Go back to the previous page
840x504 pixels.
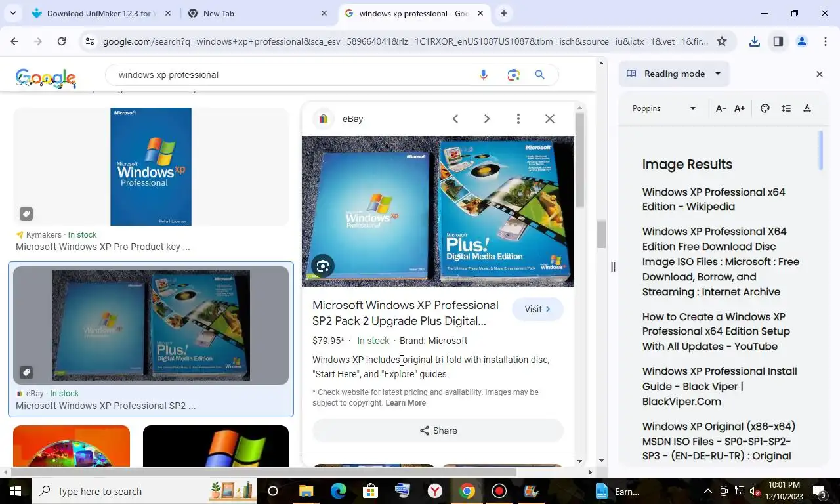(14, 41)
